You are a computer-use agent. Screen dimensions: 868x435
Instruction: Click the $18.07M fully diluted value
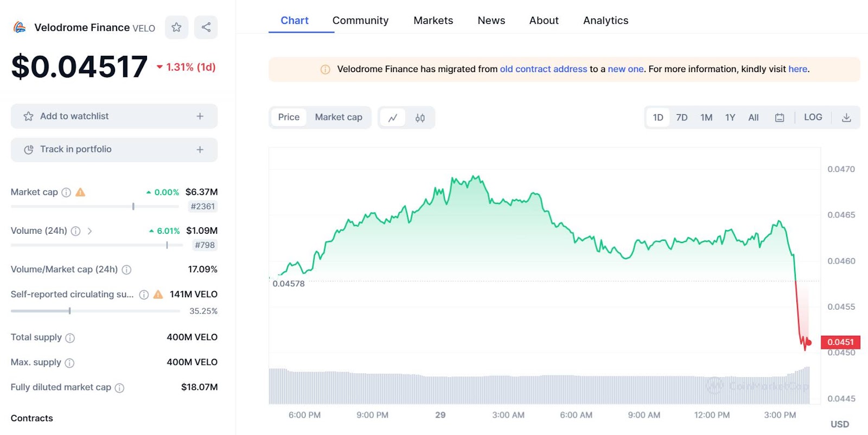pos(199,387)
